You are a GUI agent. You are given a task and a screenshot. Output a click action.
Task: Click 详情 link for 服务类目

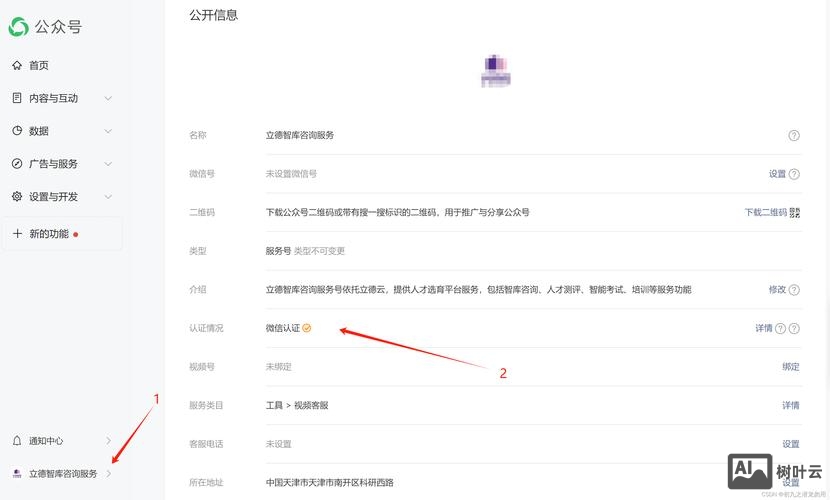tap(791, 405)
